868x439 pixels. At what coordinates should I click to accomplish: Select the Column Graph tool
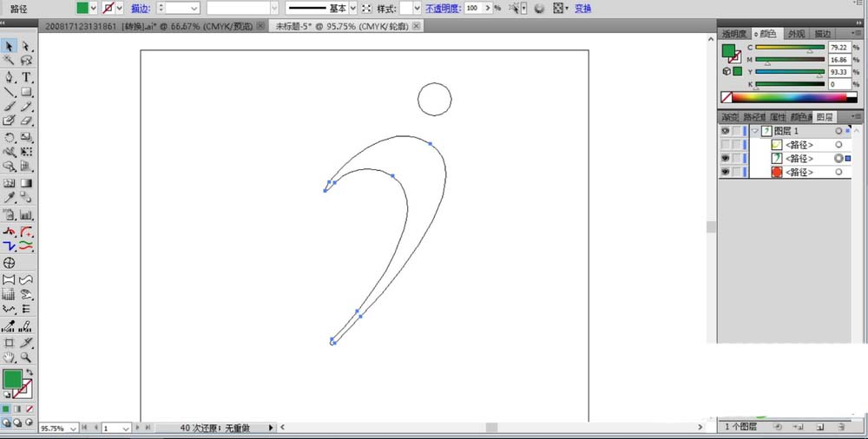coord(25,214)
